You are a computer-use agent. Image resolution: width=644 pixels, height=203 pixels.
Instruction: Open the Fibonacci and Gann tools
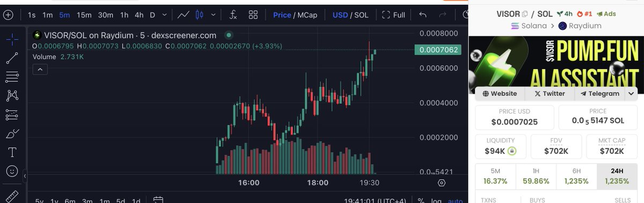click(12, 77)
